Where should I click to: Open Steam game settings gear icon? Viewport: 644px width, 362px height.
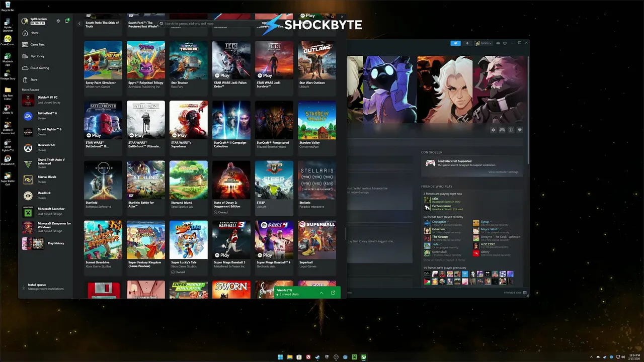tap(493, 130)
